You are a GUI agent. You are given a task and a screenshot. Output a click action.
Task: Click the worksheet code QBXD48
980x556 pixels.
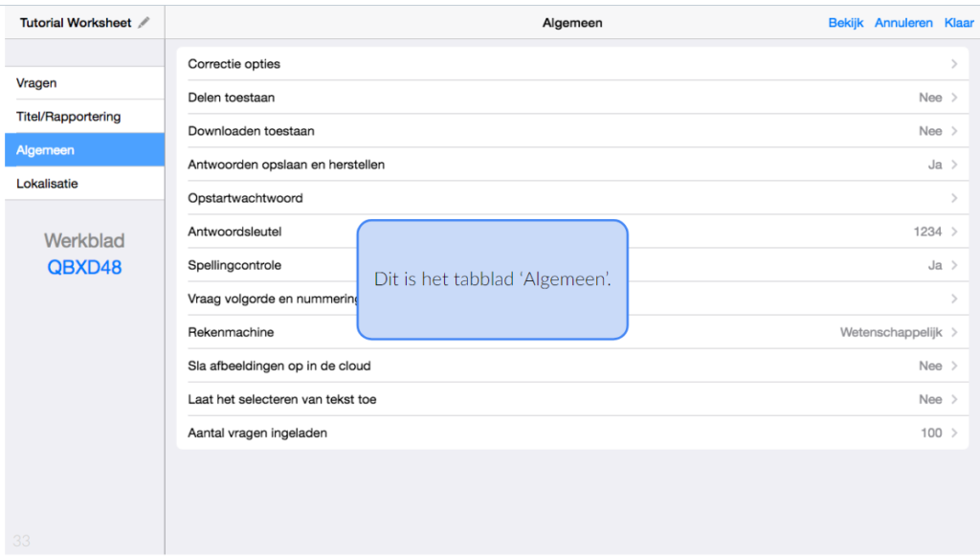(84, 268)
